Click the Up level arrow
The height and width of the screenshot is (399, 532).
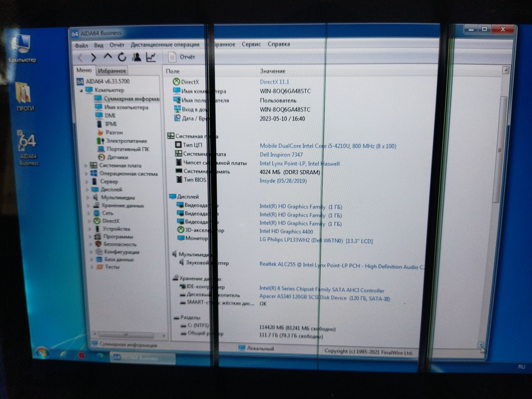[107, 57]
